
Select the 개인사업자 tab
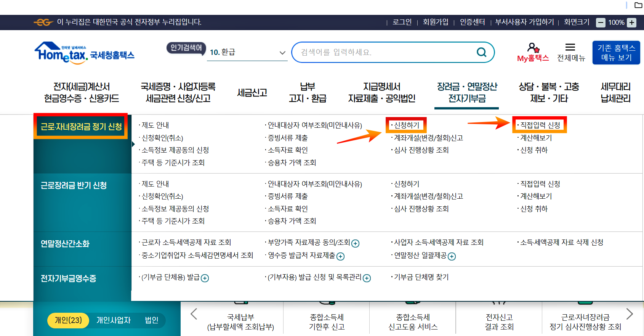pos(113,320)
